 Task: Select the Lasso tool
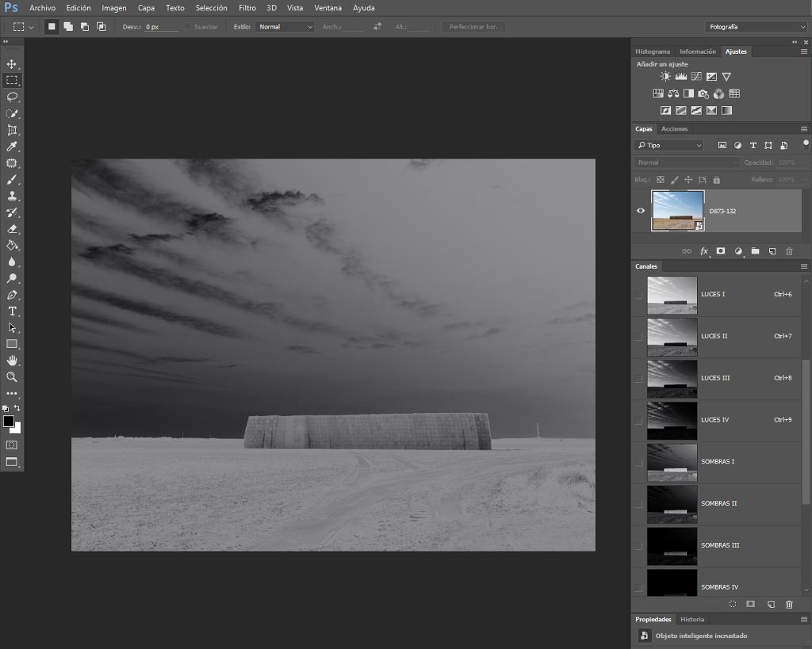click(x=11, y=97)
